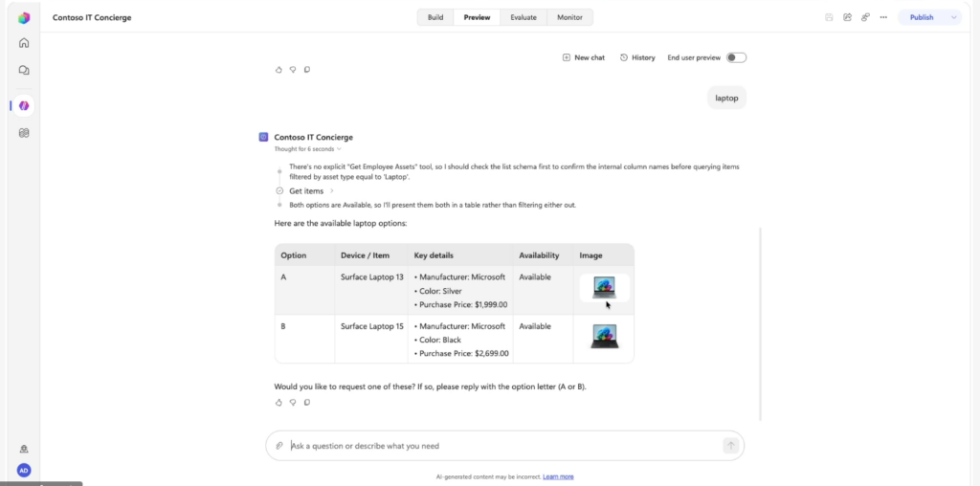Open the chat bubbles icon in sidebar
Screen dimensions: 980x486
point(24,71)
